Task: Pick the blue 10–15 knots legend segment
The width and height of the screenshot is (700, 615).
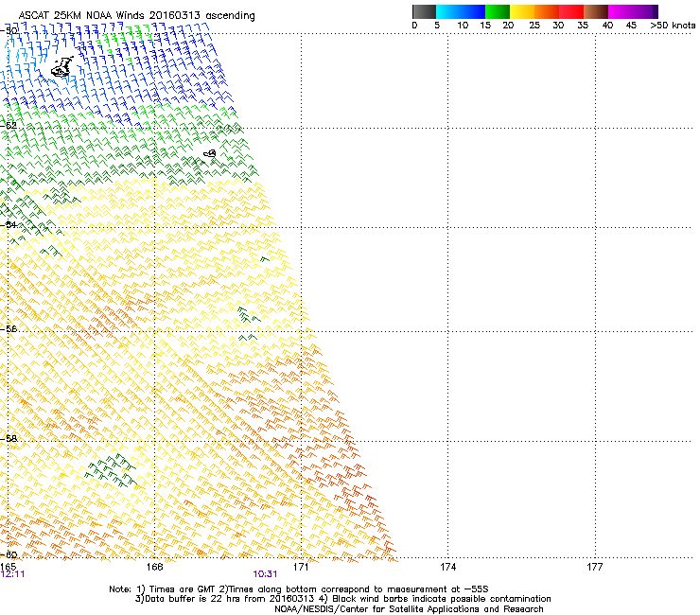Action: point(473,11)
